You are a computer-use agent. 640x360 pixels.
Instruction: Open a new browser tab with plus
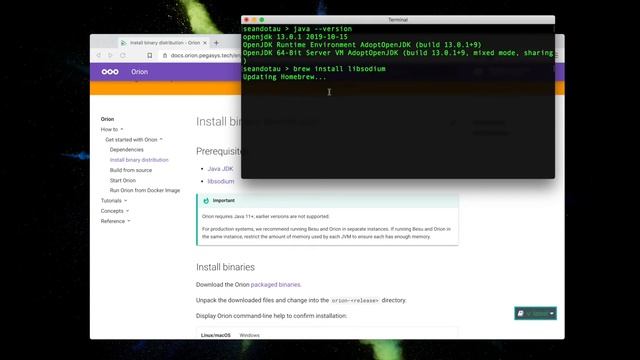click(216, 43)
